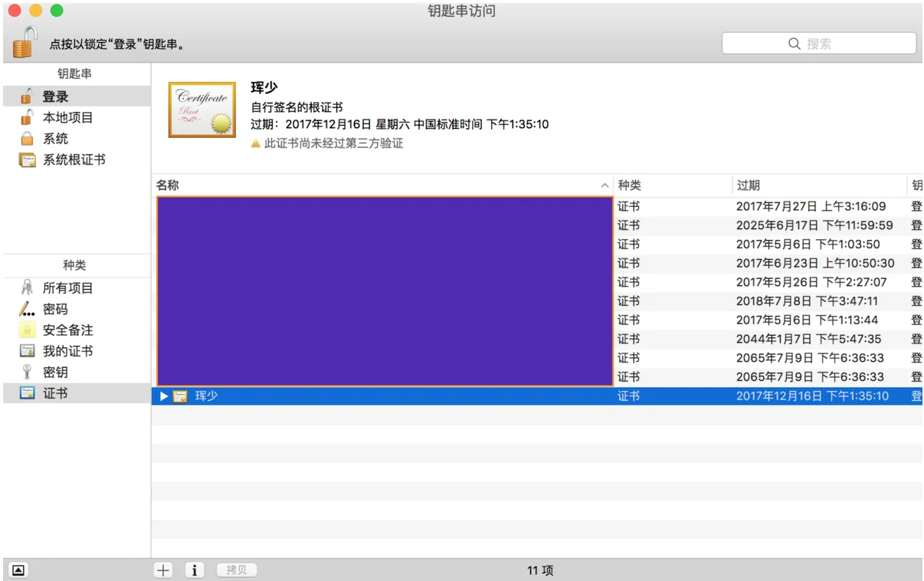Select expiry 2018年7月8日 下午3:47:11
The image size is (924, 581).
pyautogui.click(x=807, y=301)
